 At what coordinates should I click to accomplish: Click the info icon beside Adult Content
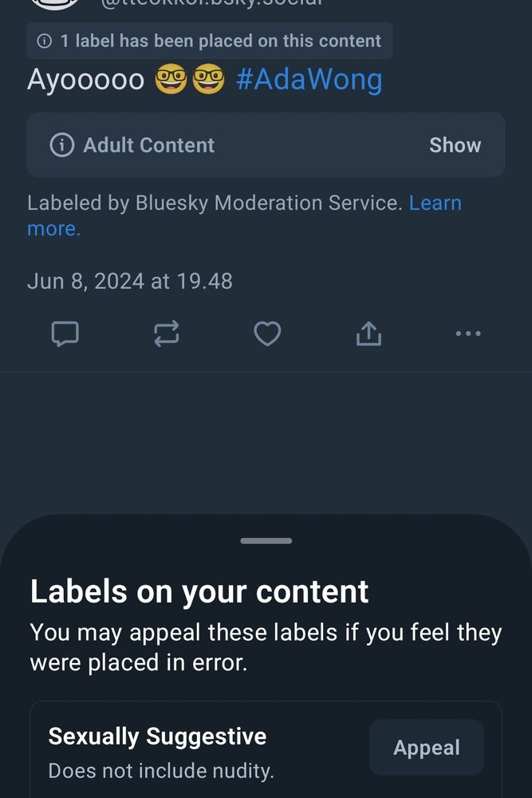pos(61,145)
